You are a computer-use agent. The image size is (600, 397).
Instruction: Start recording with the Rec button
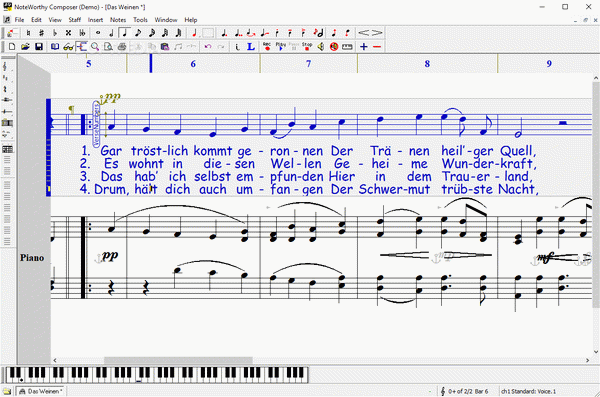tap(267, 47)
